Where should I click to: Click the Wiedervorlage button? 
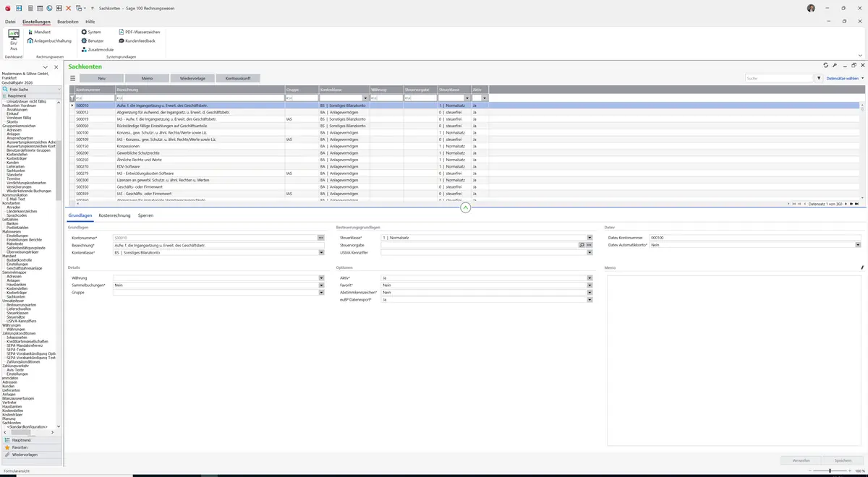192,78
